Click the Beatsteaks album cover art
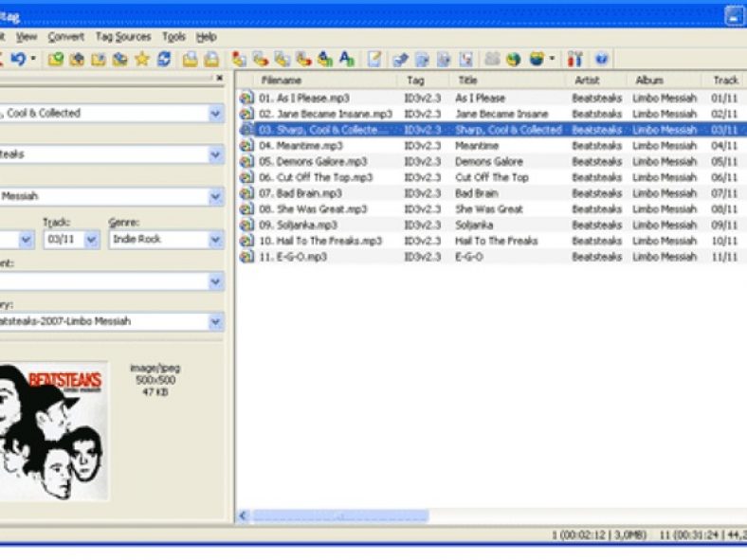This screenshot has height=560, width=747. (x=52, y=431)
